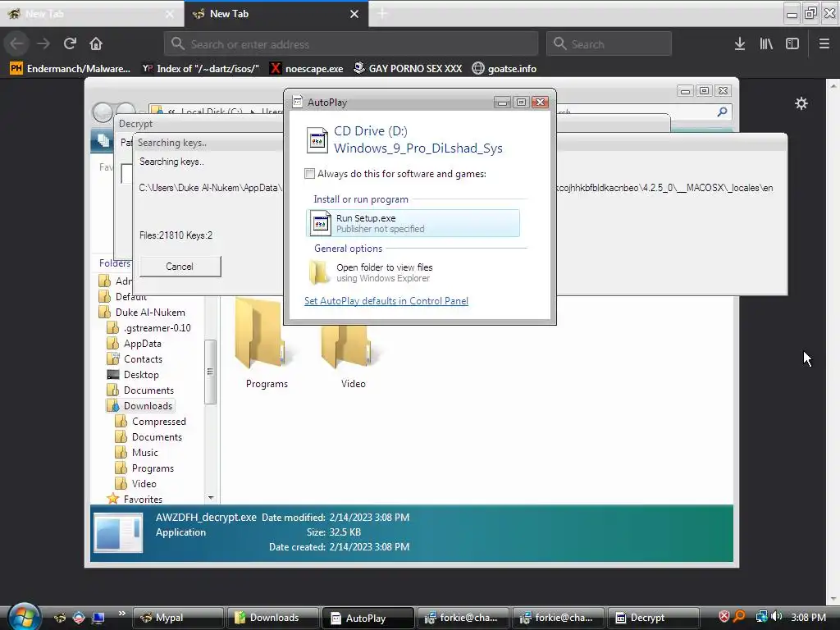Click the taskbar clock 3:08 PM
The height and width of the screenshot is (630, 840).
click(808, 617)
